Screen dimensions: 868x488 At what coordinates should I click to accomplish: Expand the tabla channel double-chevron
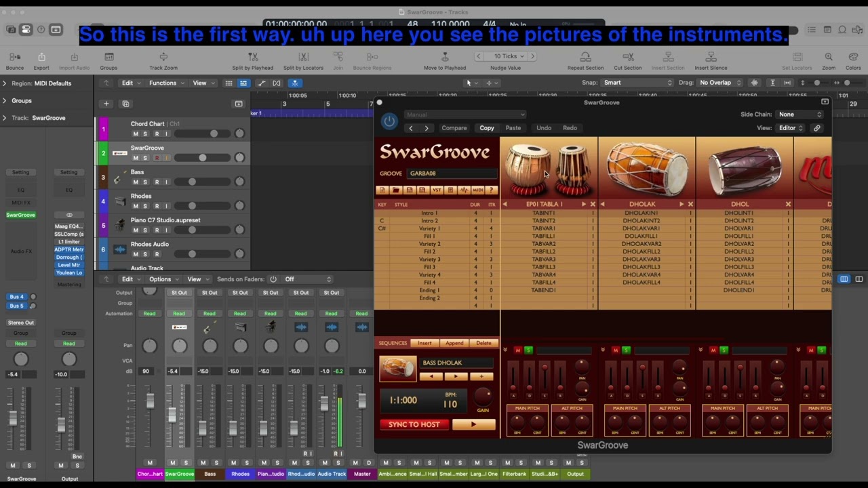coord(505,350)
